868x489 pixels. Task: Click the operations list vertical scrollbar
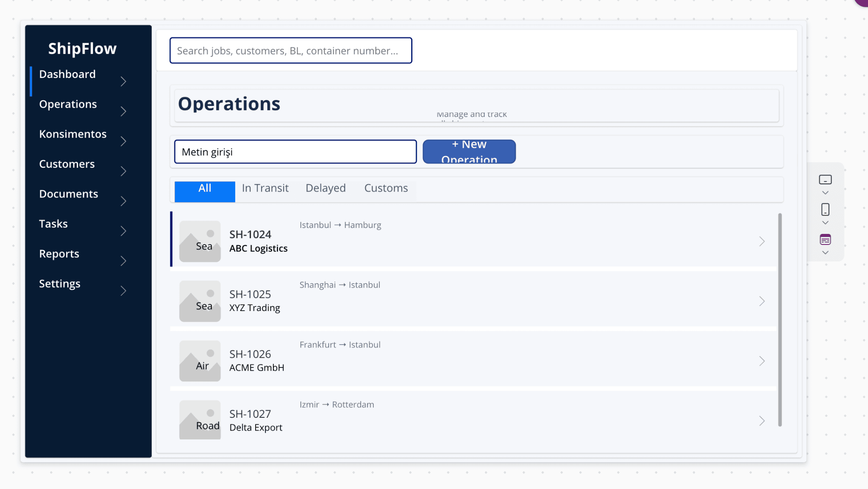(780, 320)
